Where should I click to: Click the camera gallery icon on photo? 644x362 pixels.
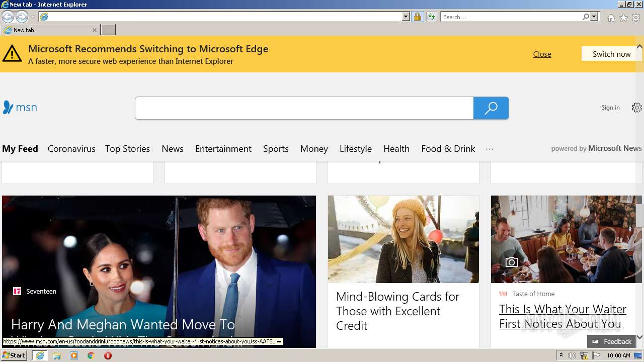512,262
